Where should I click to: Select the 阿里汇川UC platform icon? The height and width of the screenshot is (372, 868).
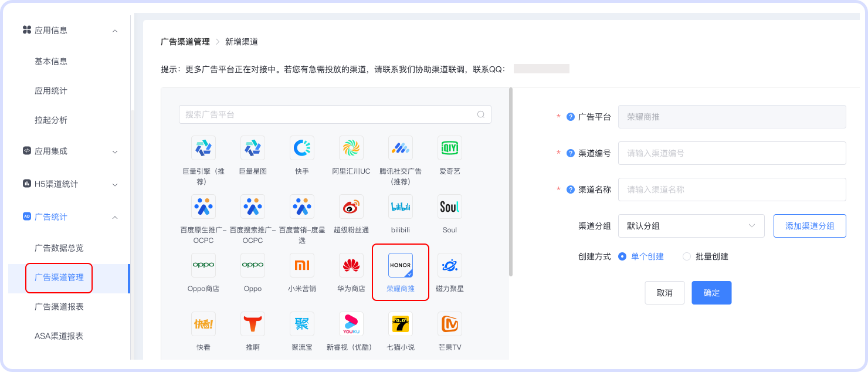351,148
